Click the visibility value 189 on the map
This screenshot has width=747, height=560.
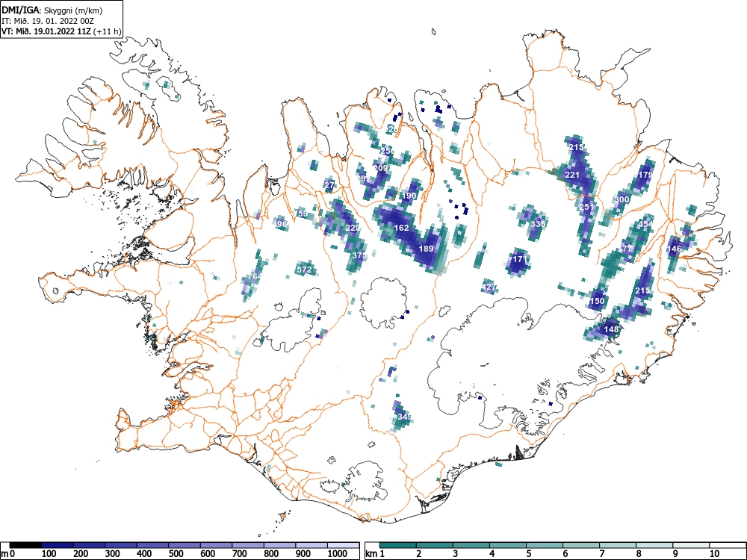(x=426, y=249)
